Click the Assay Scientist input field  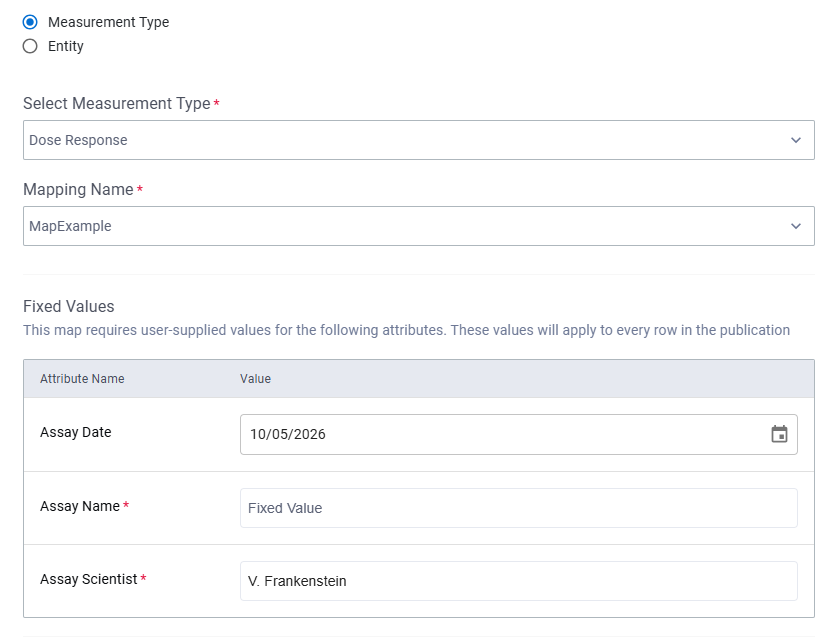tap(518, 581)
